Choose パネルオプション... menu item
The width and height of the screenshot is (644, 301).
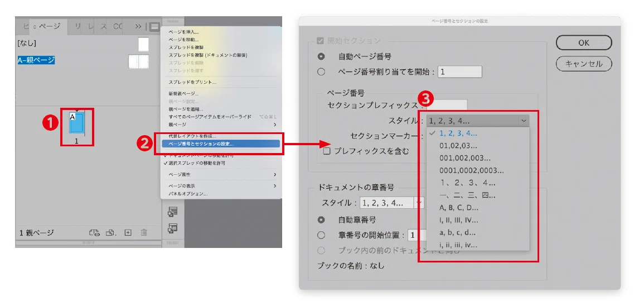(x=188, y=194)
